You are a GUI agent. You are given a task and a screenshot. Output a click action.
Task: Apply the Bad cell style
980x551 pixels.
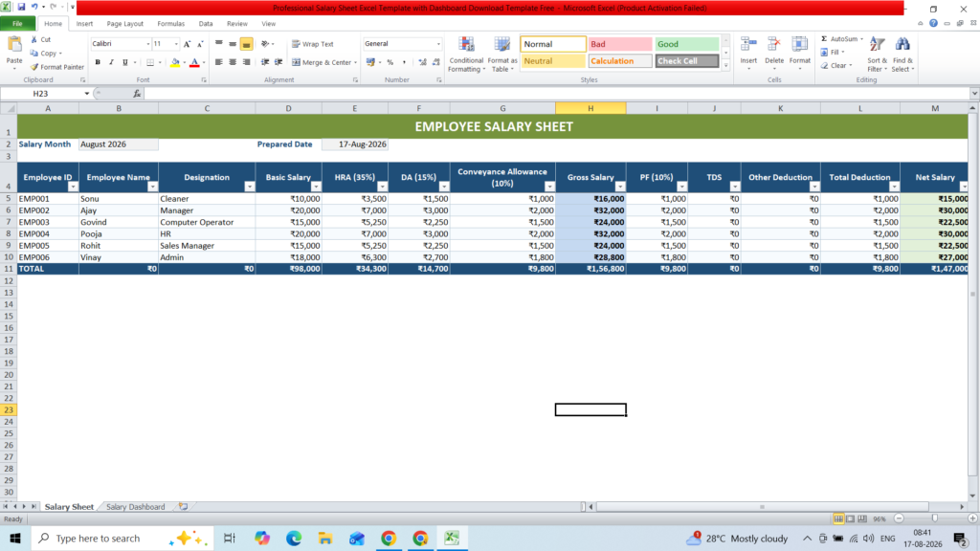click(620, 44)
